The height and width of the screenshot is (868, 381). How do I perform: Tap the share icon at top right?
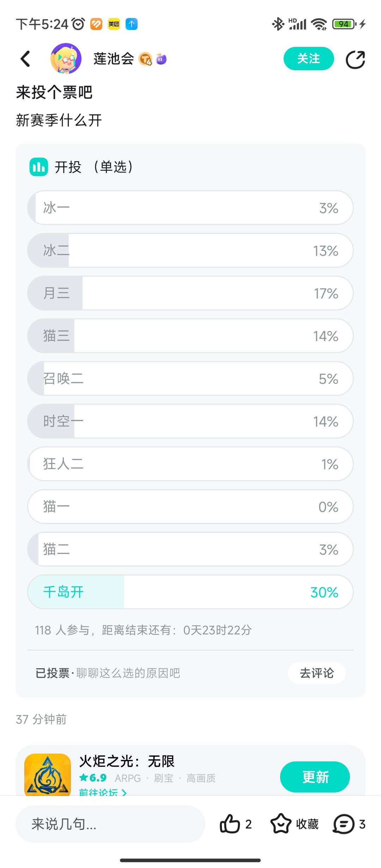[x=355, y=59]
